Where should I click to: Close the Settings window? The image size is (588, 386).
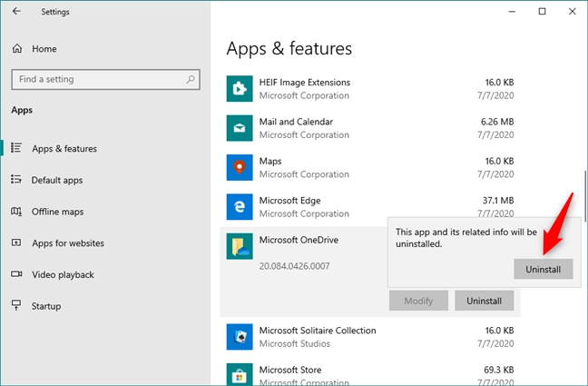(x=572, y=12)
